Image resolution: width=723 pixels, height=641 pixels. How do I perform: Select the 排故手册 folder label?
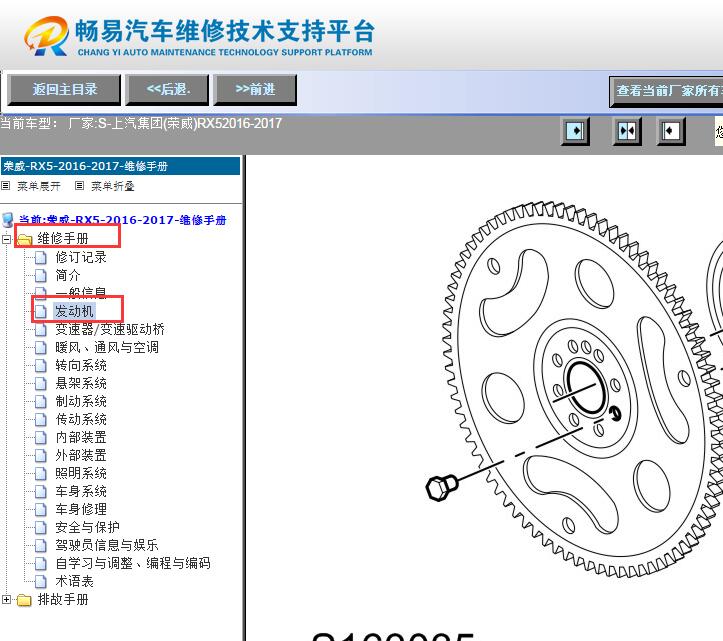point(63,599)
